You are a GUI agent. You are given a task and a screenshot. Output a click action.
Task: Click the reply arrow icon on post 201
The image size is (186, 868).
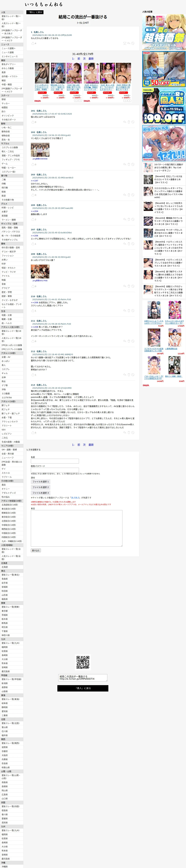tap(125, 122)
